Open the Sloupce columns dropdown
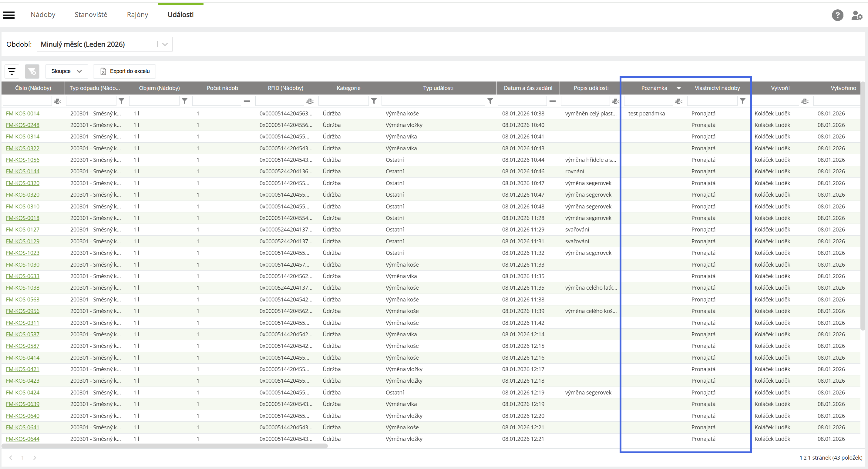 pos(66,71)
